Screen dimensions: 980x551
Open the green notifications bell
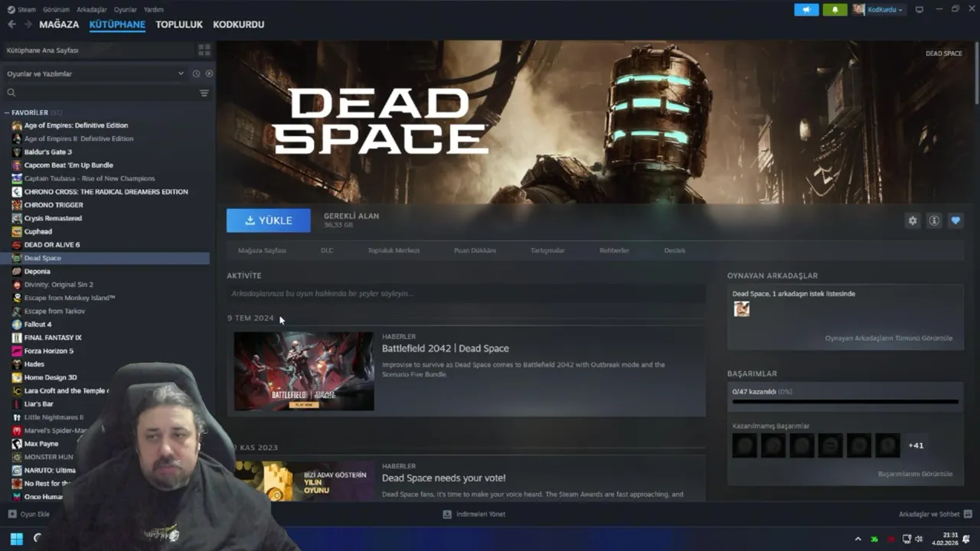click(x=835, y=9)
